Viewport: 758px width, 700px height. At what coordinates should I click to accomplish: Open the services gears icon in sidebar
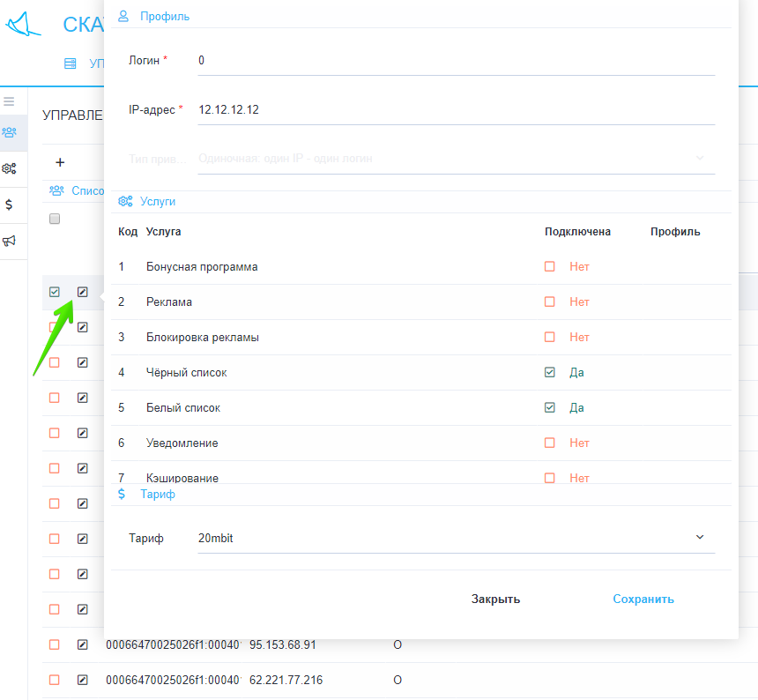click(x=9, y=168)
